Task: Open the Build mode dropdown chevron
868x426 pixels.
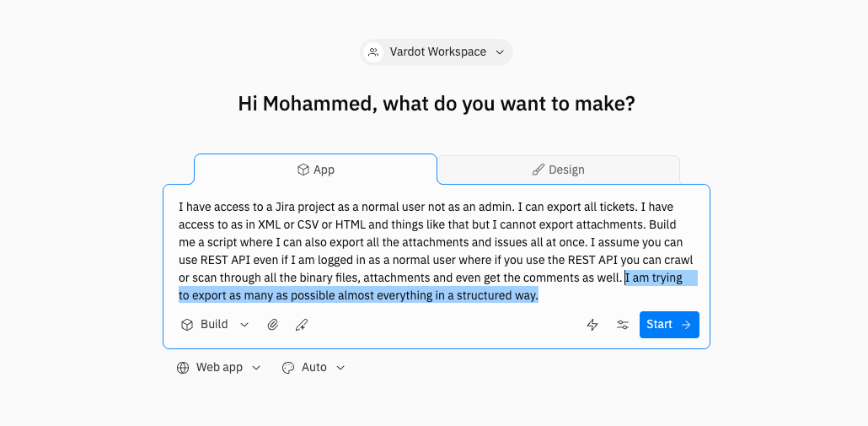Action: pos(244,325)
